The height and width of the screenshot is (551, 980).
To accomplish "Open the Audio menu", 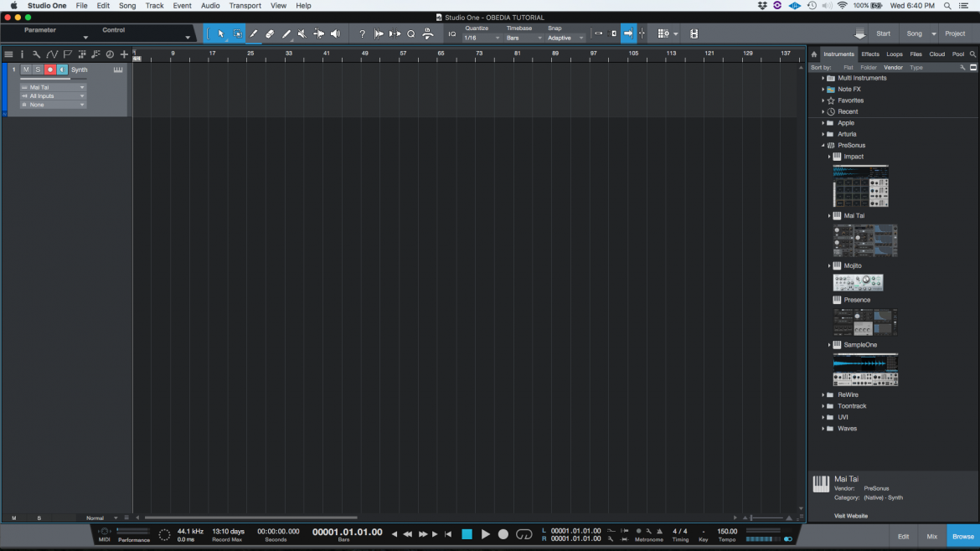I will click(x=210, y=6).
